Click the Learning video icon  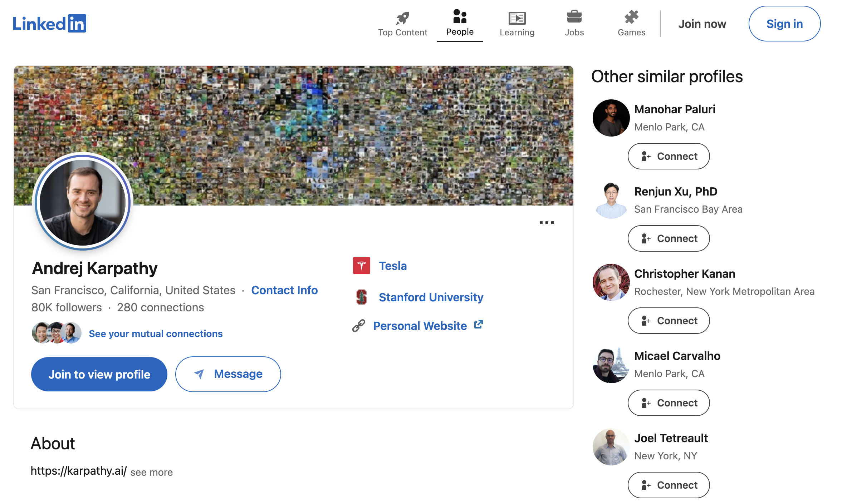point(517,18)
